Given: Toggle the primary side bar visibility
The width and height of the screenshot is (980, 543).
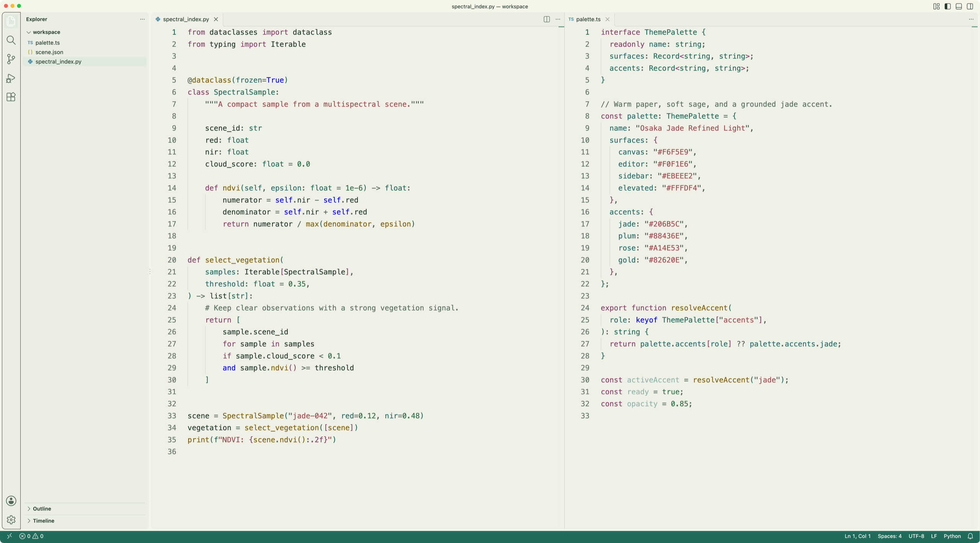Looking at the screenshot, I should 947,7.
